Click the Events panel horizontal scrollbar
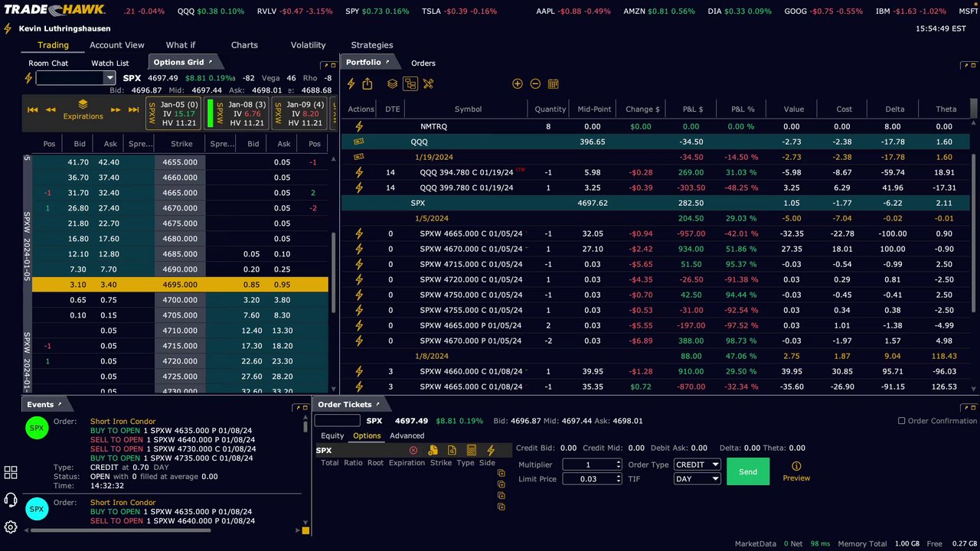The image size is (980, 551). coord(121,530)
